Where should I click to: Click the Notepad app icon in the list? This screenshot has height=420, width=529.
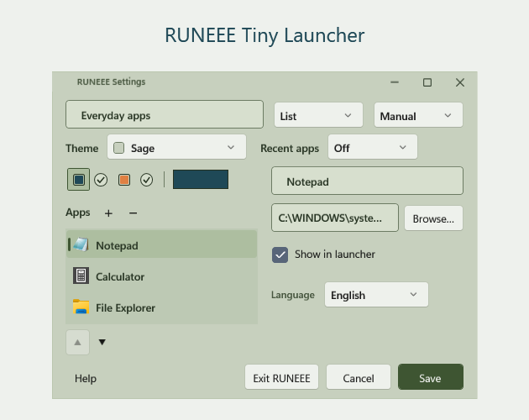click(x=81, y=244)
